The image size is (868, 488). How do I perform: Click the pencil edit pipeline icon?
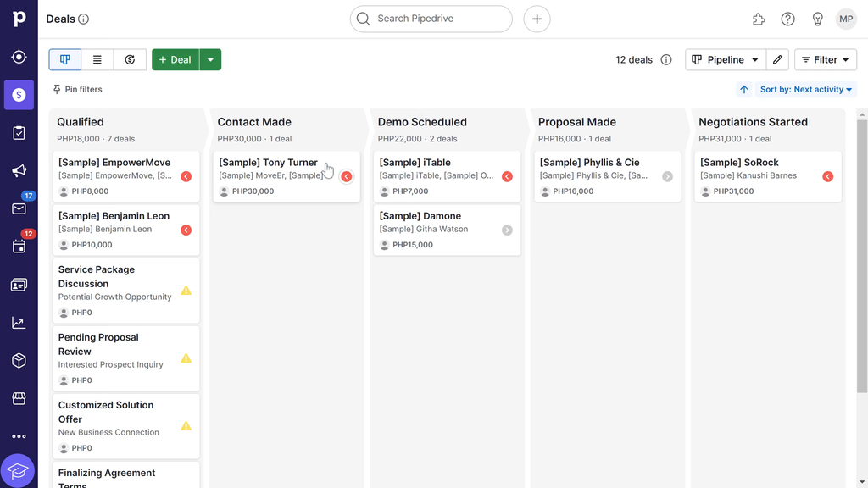pyautogui.click(x=777, y=60)
